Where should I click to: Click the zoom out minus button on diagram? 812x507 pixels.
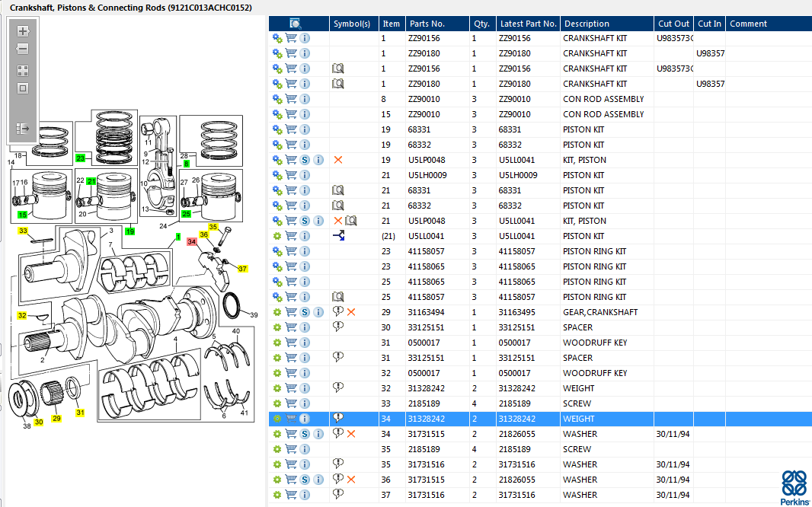click(x=23, y=49)
